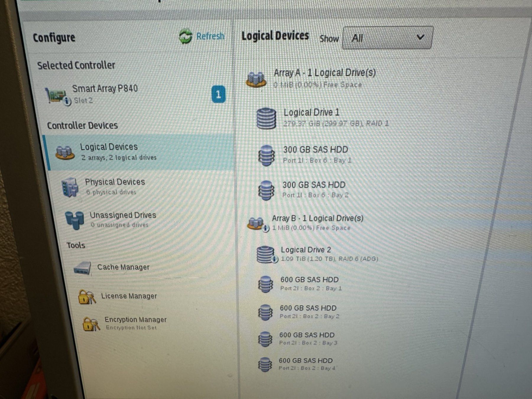Click drive icon for Box 2 Bay 3

click(265, 339)
